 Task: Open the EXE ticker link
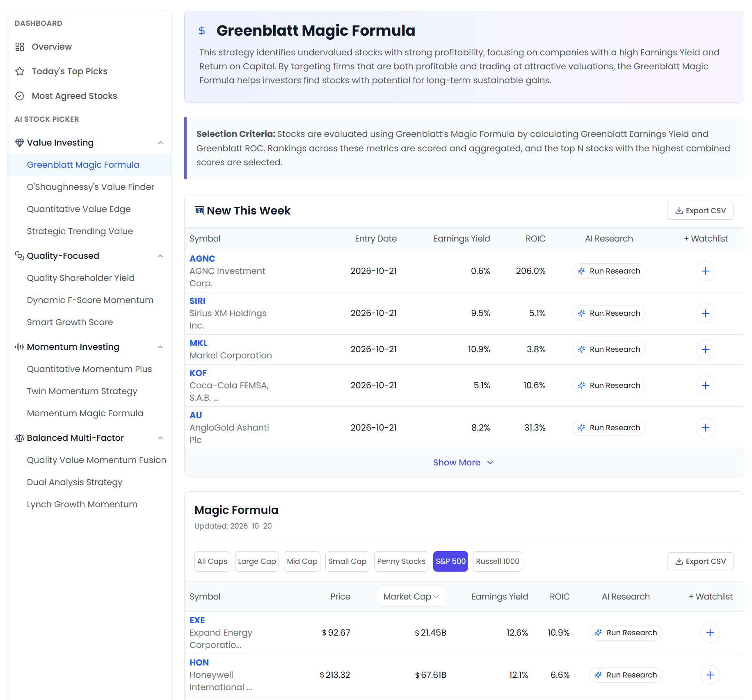click(x=197, y=620)
